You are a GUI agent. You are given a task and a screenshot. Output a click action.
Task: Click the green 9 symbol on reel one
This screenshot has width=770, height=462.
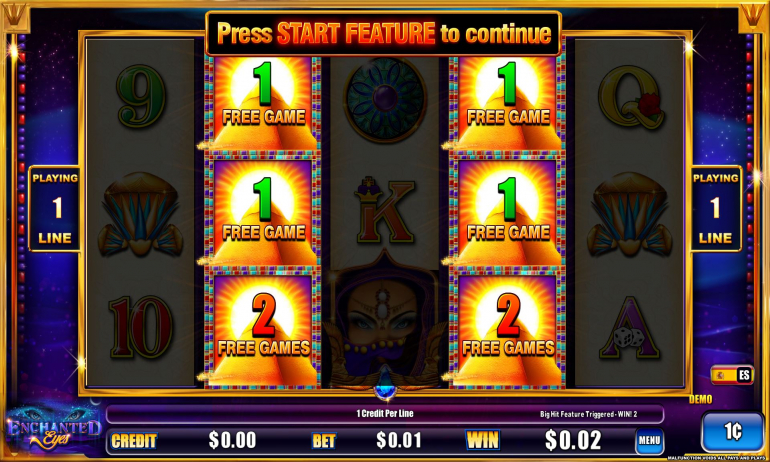[x=141, y=97]
